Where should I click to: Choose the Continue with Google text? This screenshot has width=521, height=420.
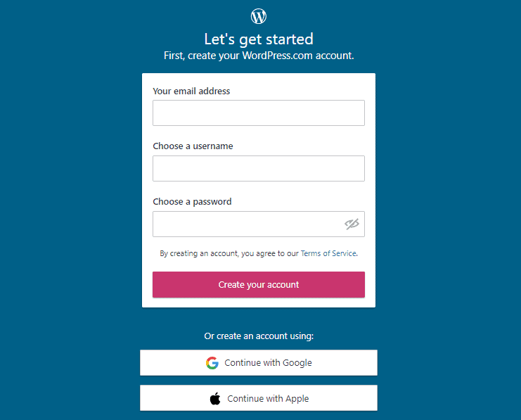click(268, 363)
